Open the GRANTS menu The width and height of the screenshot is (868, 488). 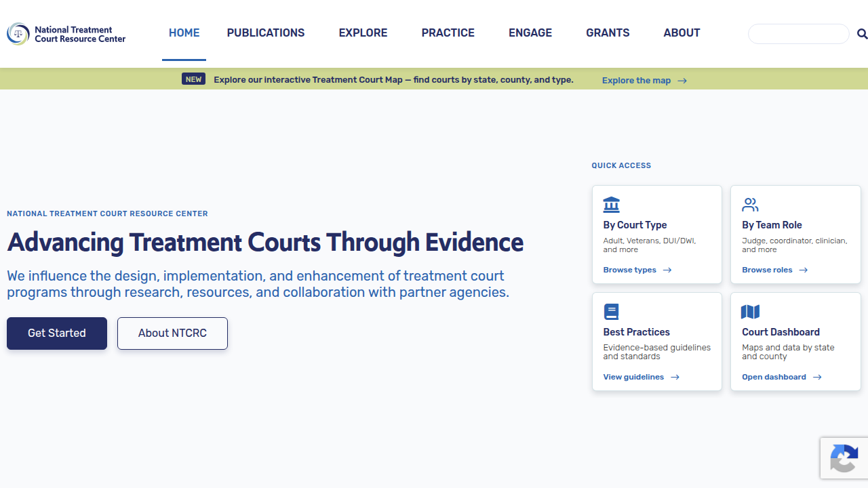pyautogui.click(x=608, y=33)
